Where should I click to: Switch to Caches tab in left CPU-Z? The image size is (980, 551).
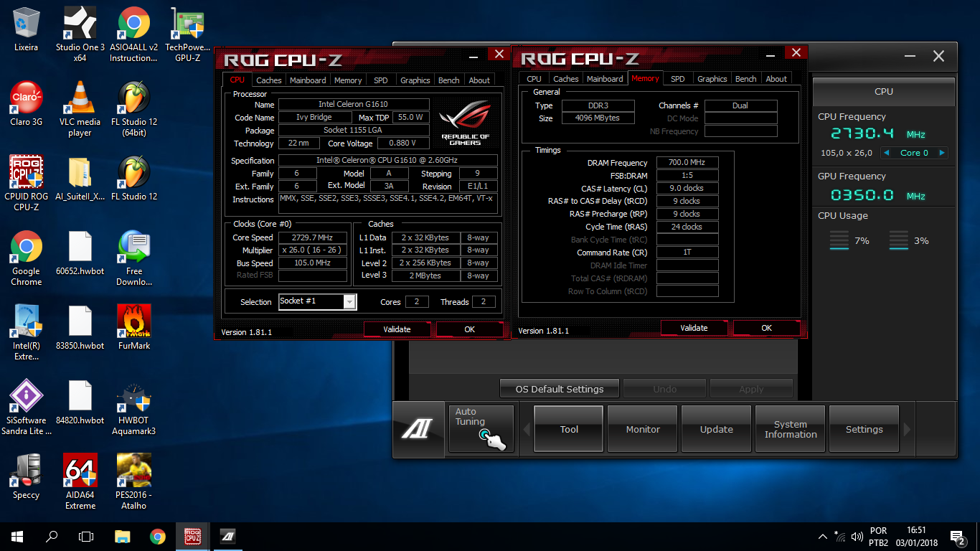pos(269,80)
